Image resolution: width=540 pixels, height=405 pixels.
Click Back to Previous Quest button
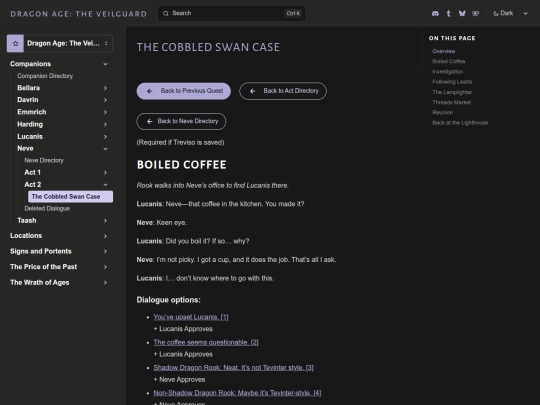[x=184, y=91]
